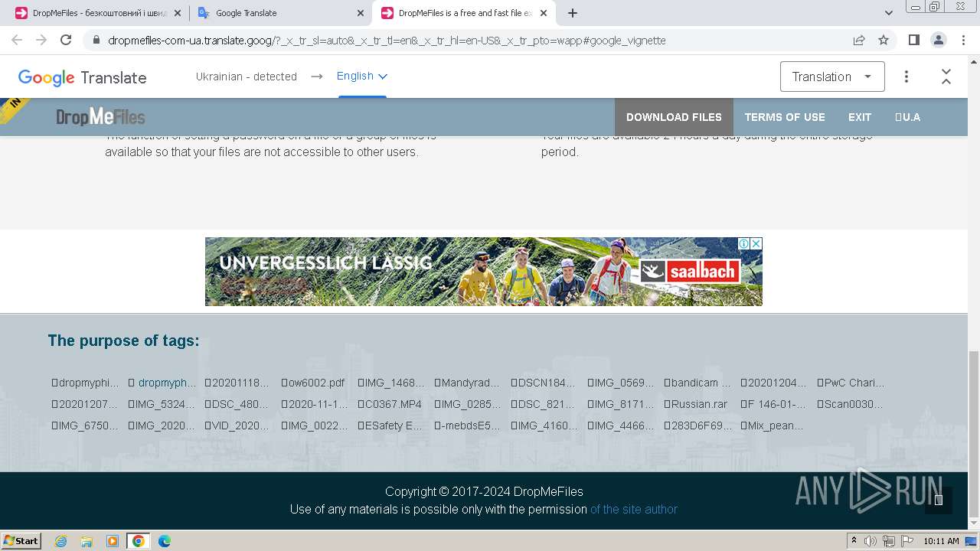Viewport: 980px width, 551px height.
Task: Close the Google Translate tab
Action: tap(360, 13)
